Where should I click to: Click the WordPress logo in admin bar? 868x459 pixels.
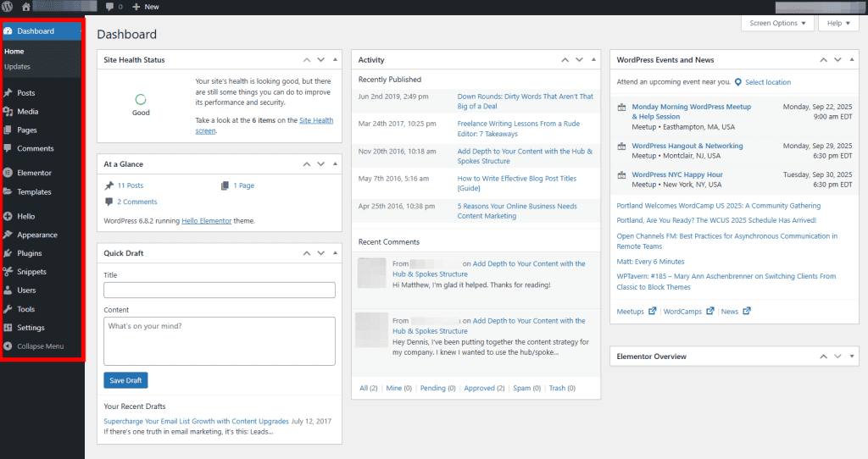click(7, 7)
